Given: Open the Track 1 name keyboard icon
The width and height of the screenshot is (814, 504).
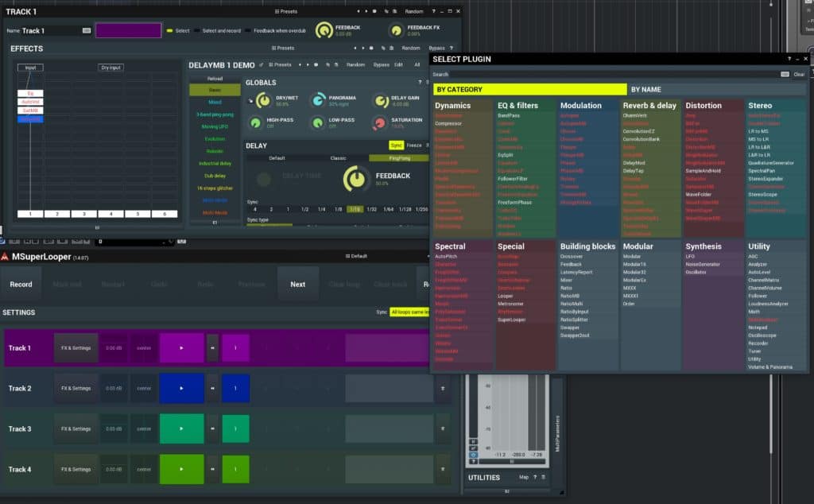Looking at the screenshot, I should pos(87,31).
